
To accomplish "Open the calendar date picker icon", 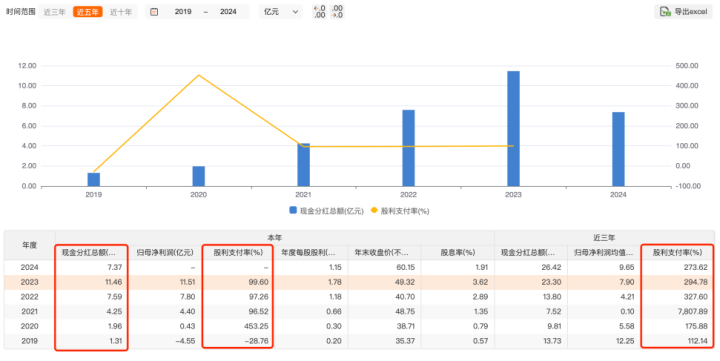I will 154,12.
